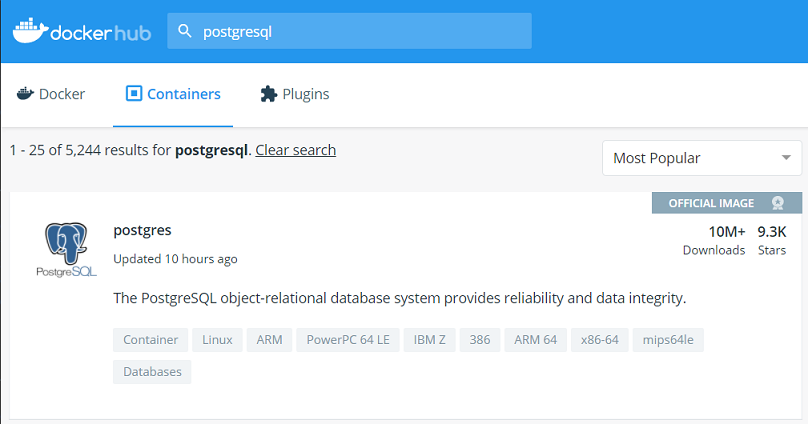The height and width of the screenshot is (424, 808).
Task: Open the Most Popular sort dropdown
Action: (x=702, y=158)
